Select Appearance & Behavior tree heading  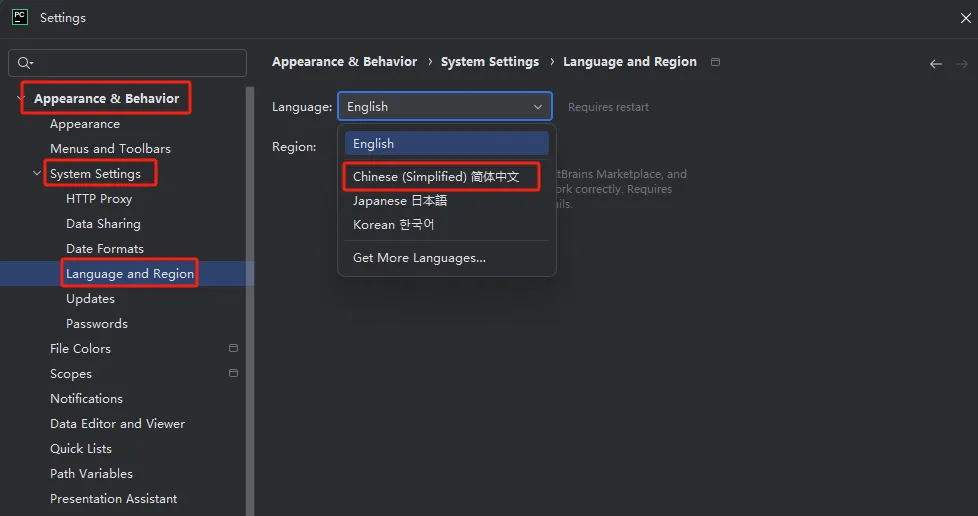point(107,99)
